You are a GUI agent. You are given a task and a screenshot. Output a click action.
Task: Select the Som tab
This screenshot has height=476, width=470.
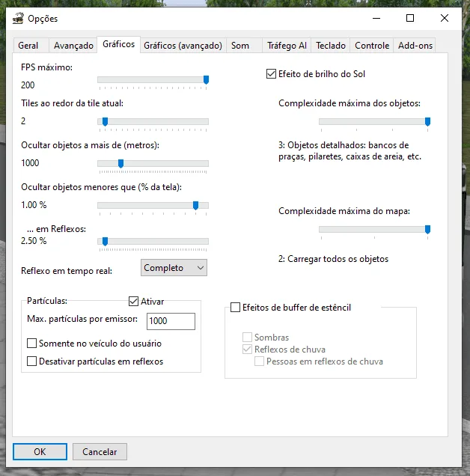pos(240,46)
